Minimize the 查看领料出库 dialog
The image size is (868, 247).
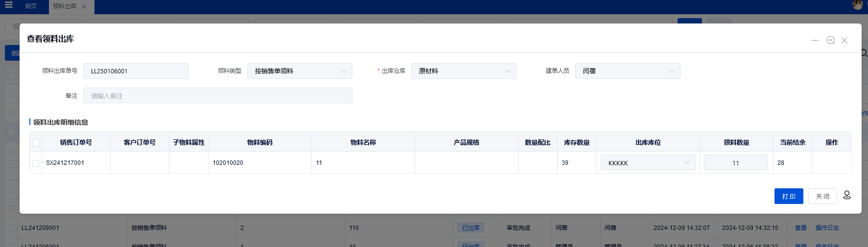pos(815,40)
